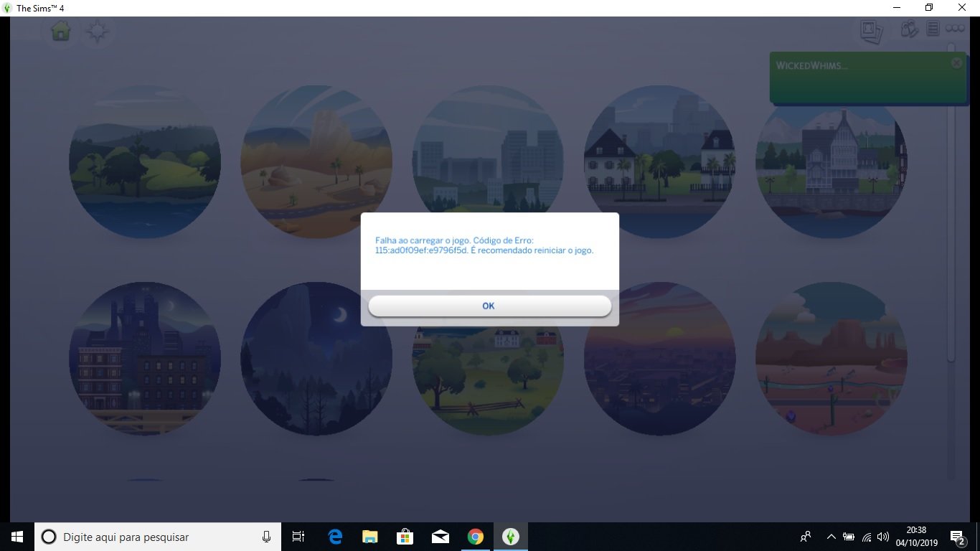Select the timber-framed house world
The height and width of the screenshot is (551, 980).
(x=831, y=162)
